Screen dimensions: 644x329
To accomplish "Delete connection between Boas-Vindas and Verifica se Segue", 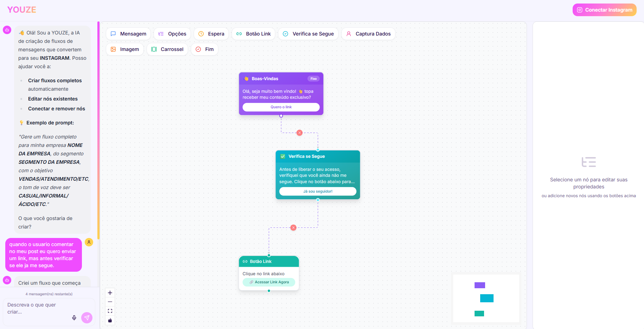I will (300, 133).
